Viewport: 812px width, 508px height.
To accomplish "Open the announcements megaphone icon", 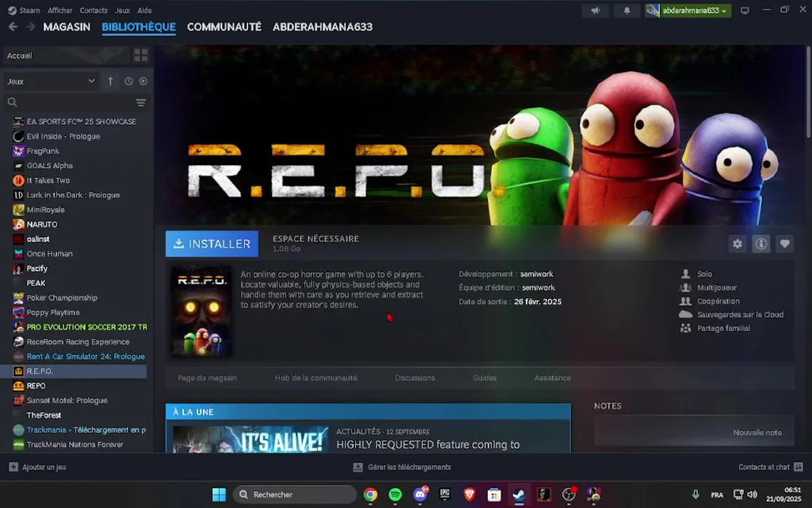I will (596, 11).
